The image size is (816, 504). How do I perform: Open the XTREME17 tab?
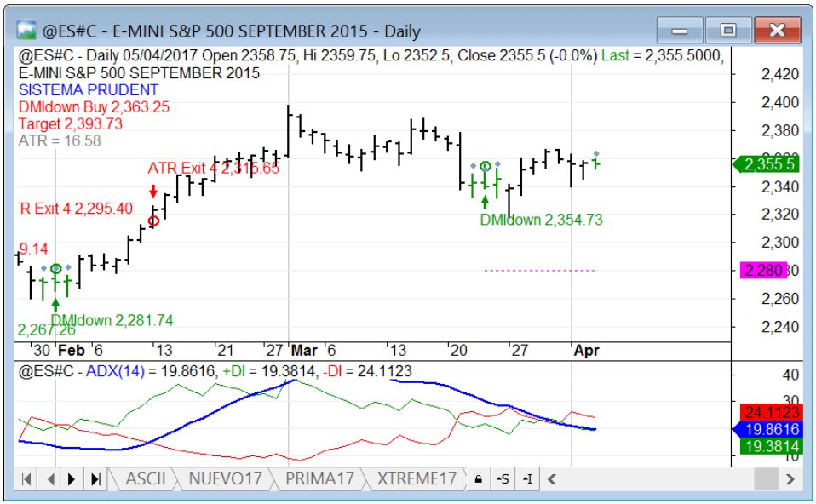point(415,478)
